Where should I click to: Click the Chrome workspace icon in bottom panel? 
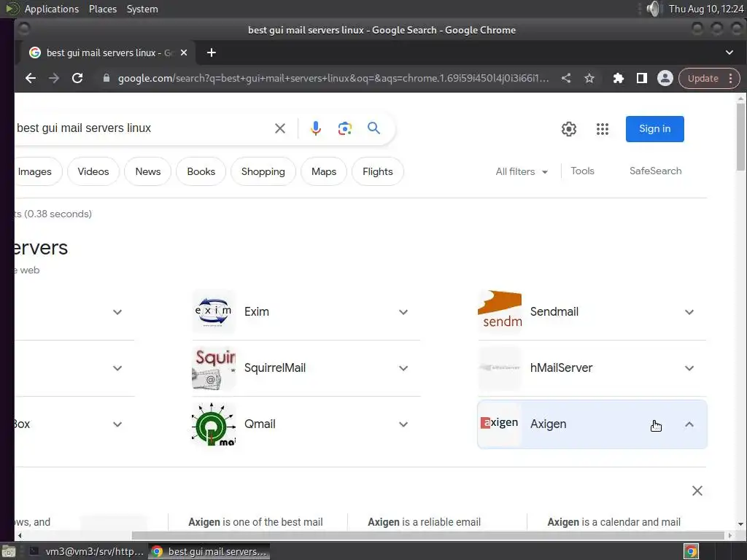(691, 552)
